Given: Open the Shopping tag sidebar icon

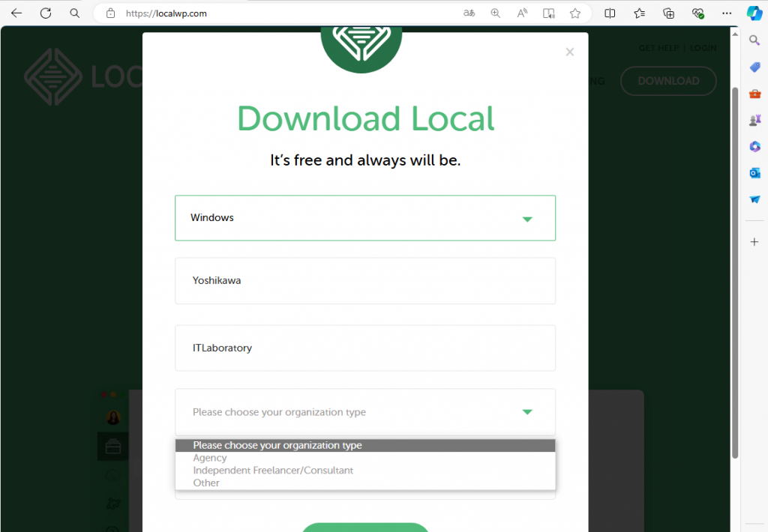Looking at the screenshot, I should click(754, 67).
